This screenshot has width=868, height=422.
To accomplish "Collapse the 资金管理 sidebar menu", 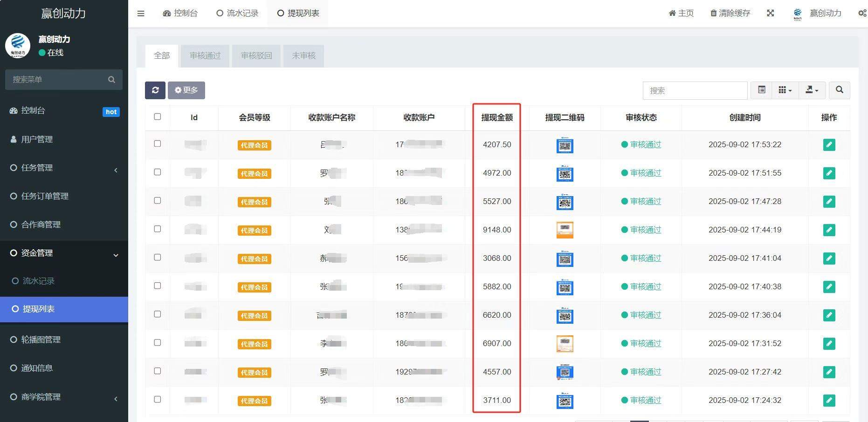I will click(x=64, y=253).
